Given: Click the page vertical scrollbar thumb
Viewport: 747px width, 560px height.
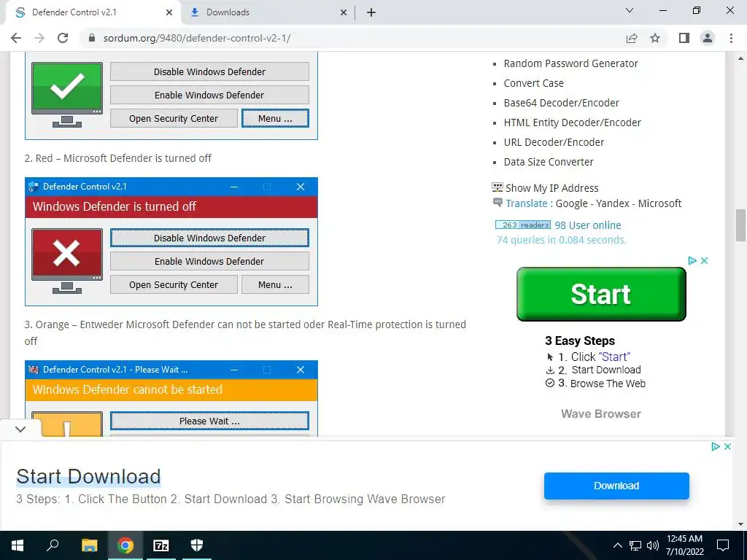Looking at the screenshot, I should click(740, 225).
